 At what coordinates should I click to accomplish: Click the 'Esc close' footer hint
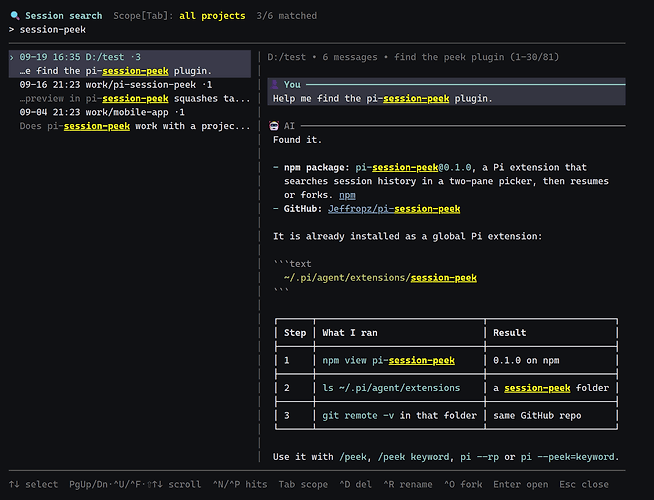pos(584,485)
